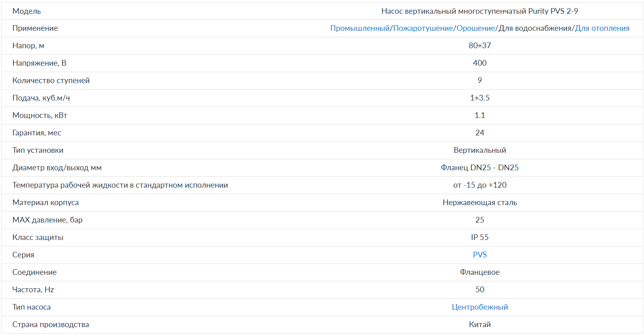This screenshot has width=644, height=334.
Task: Open the Центробежный pump type link
Action: click(480, 307)
